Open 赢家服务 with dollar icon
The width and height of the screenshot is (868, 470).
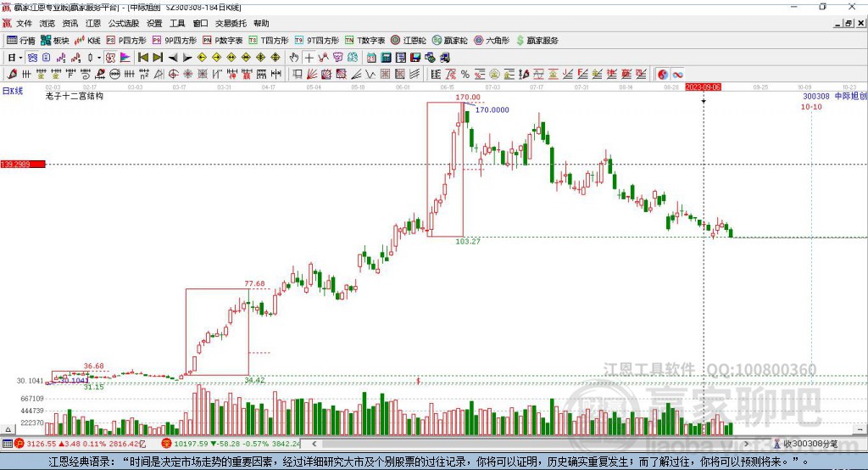tap(537, 41)
